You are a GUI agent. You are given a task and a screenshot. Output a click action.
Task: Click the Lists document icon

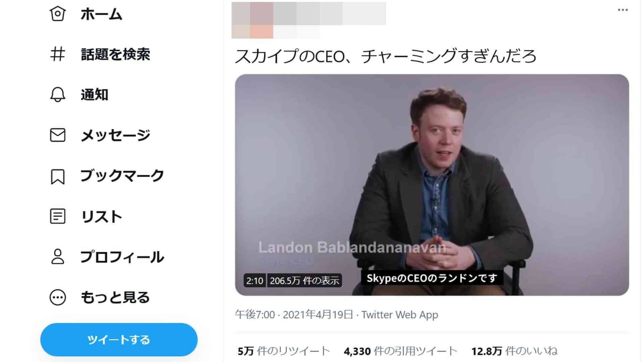pyautogui.click(x=58, y=216)
